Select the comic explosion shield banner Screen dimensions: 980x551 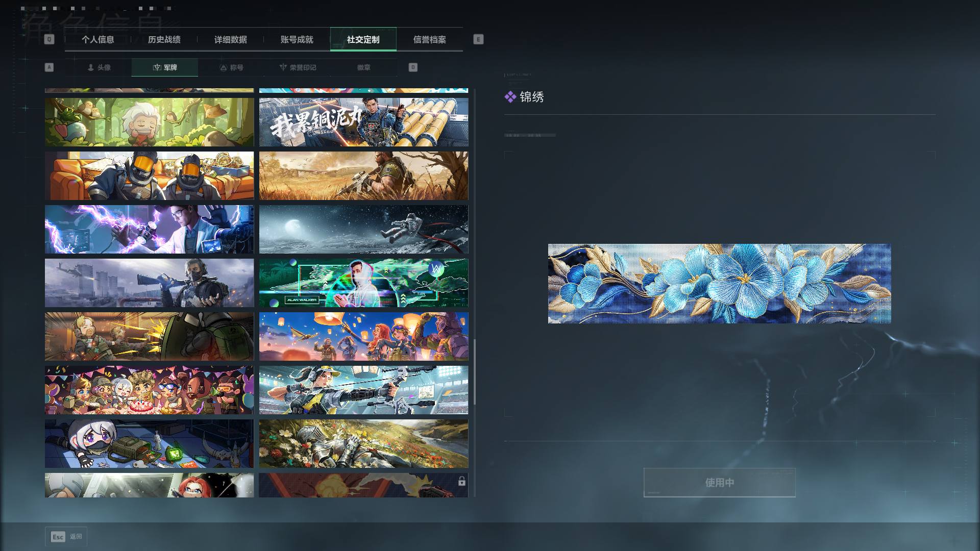point(149,337)
